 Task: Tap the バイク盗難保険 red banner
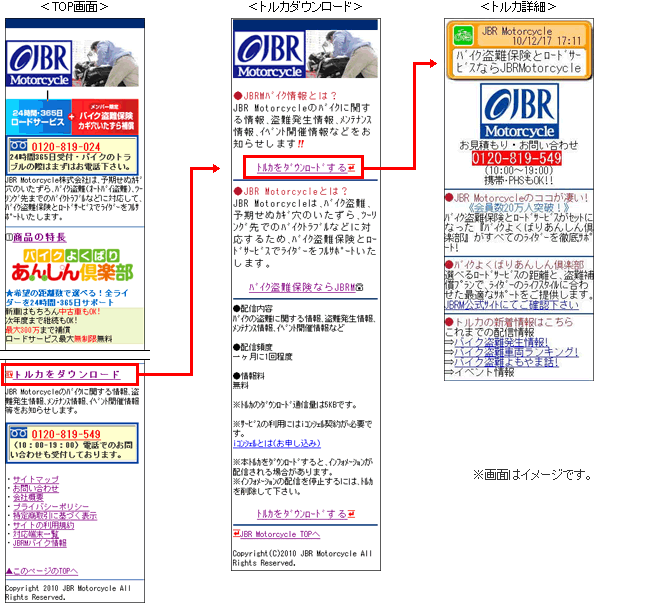pos(105,117)
